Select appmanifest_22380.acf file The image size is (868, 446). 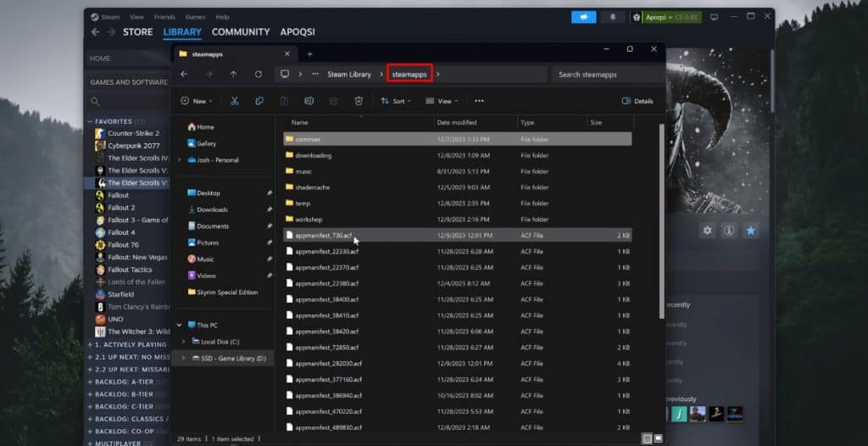click(457, 283)
